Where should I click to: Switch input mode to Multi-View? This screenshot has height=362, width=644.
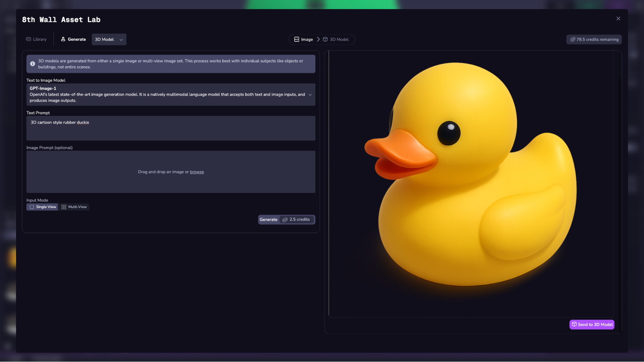tap(74, 207)
